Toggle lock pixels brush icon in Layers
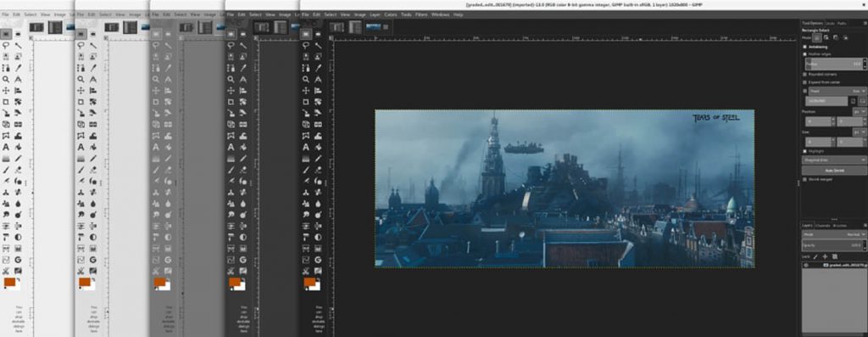Viewport: 868px width, 337px height. coord(815,256)
